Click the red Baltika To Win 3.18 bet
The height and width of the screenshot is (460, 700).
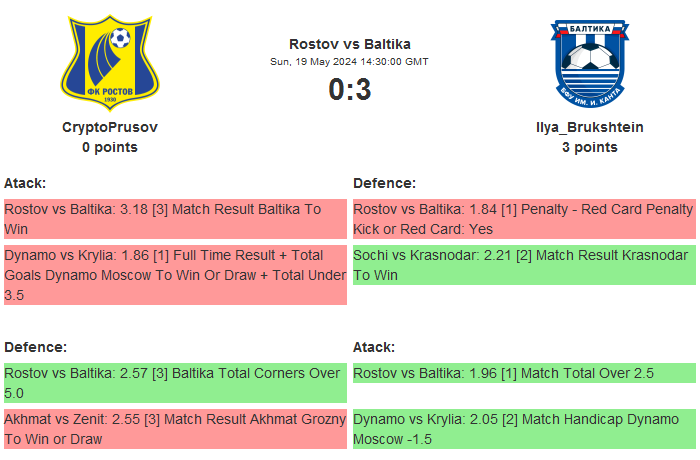pos(175,219)
